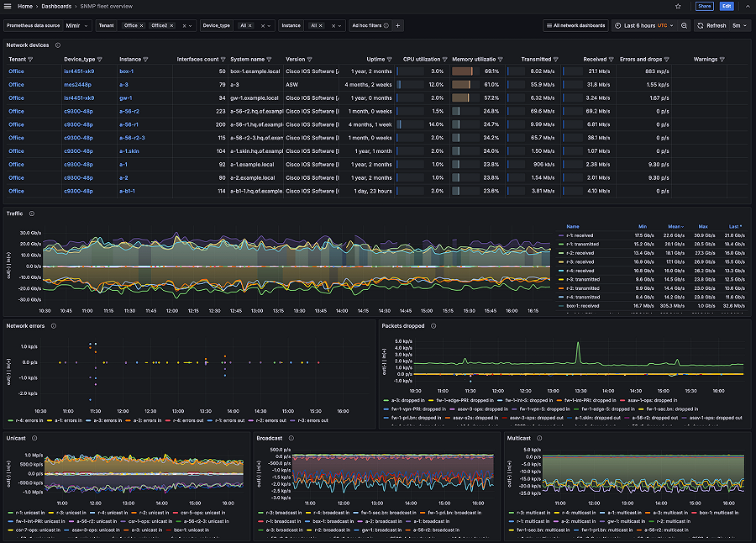Image resolution: width=756 pixels, height=543 pixels.
Task: Click the Share button
Action: coord(704,6)
